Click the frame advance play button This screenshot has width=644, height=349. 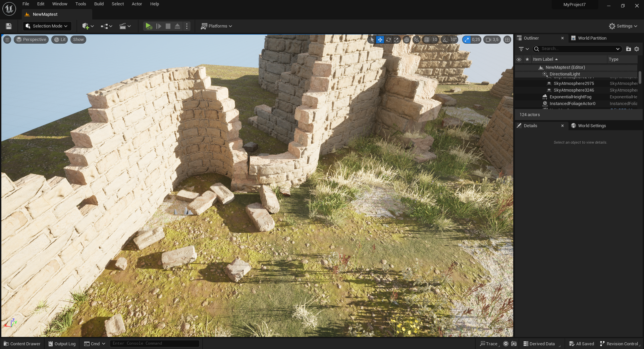coord(159,26)
